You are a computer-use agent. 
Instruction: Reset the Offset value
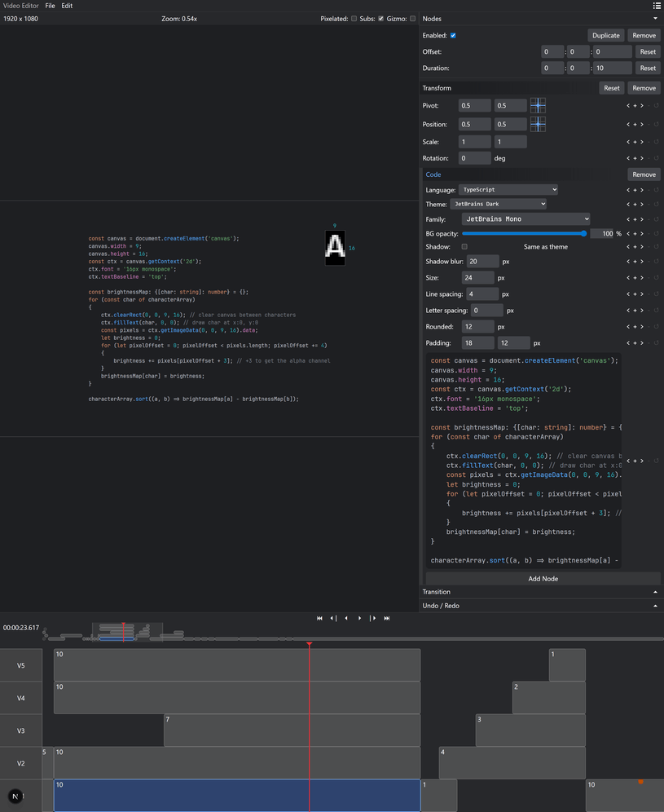click(x=648, y=52)
